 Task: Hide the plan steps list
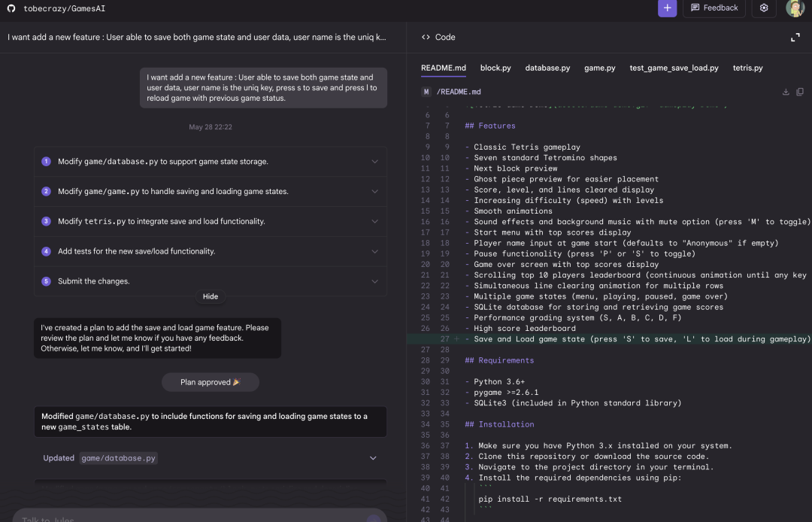click(x=211, y=297)
